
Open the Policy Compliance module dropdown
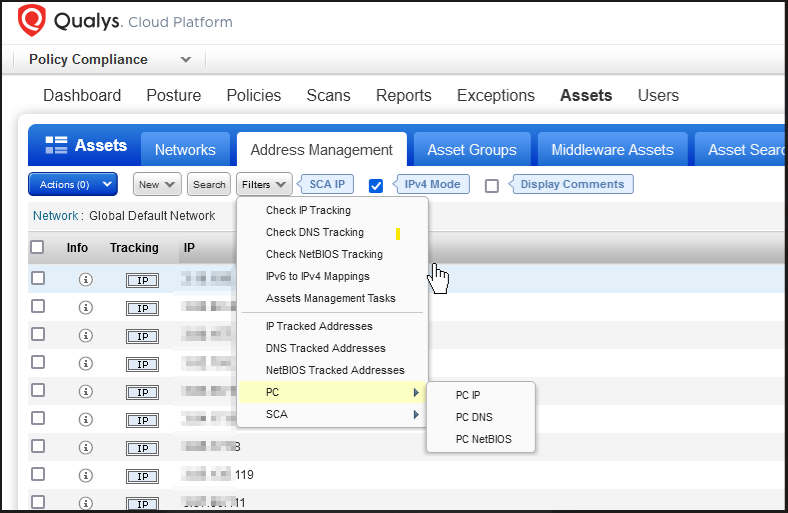click(185, 60)
